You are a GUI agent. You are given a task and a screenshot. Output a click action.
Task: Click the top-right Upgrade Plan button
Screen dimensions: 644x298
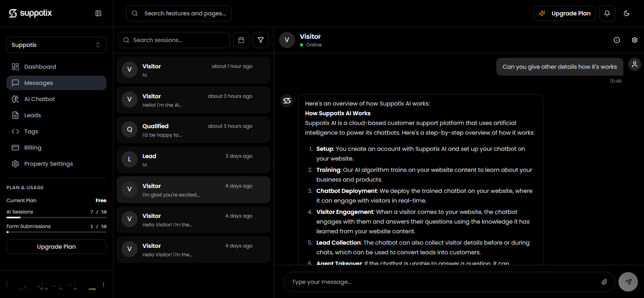click(x=565, y=13)
